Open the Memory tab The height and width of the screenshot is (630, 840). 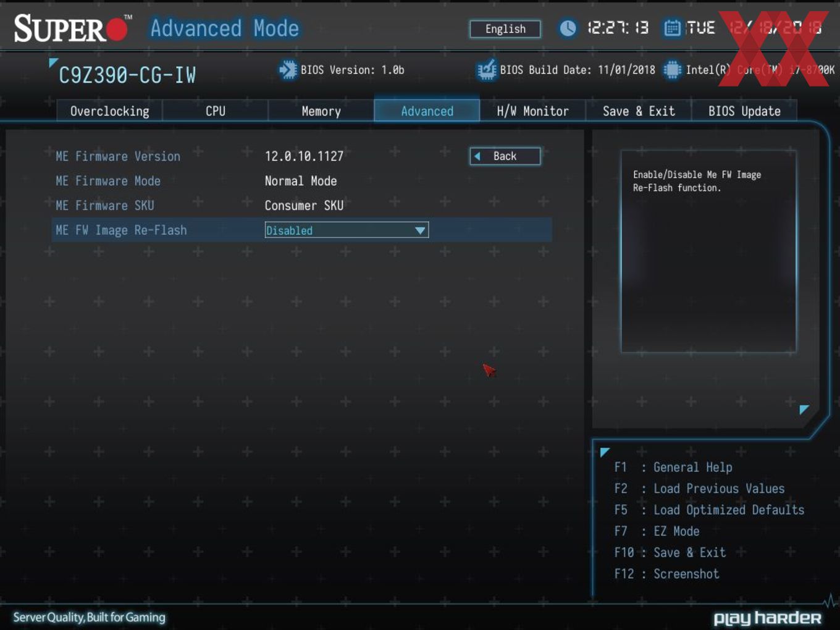[x=321, y=111]
